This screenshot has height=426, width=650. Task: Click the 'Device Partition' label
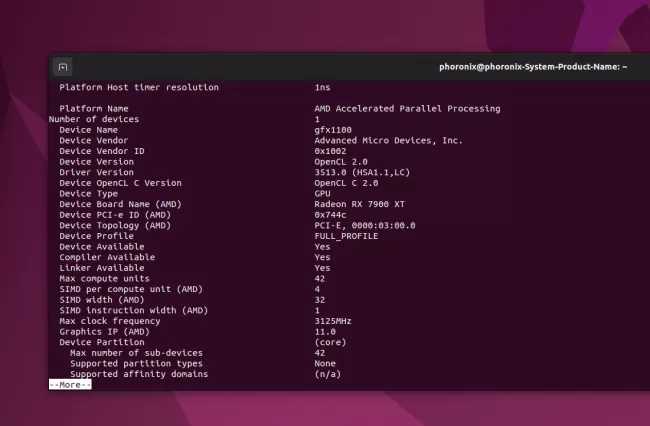[102, 342]
